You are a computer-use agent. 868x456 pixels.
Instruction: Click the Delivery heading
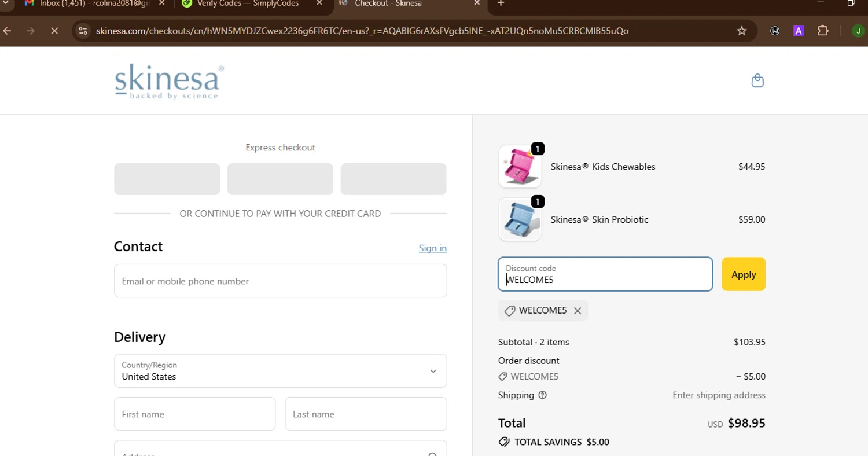click(x=140, y=337)
